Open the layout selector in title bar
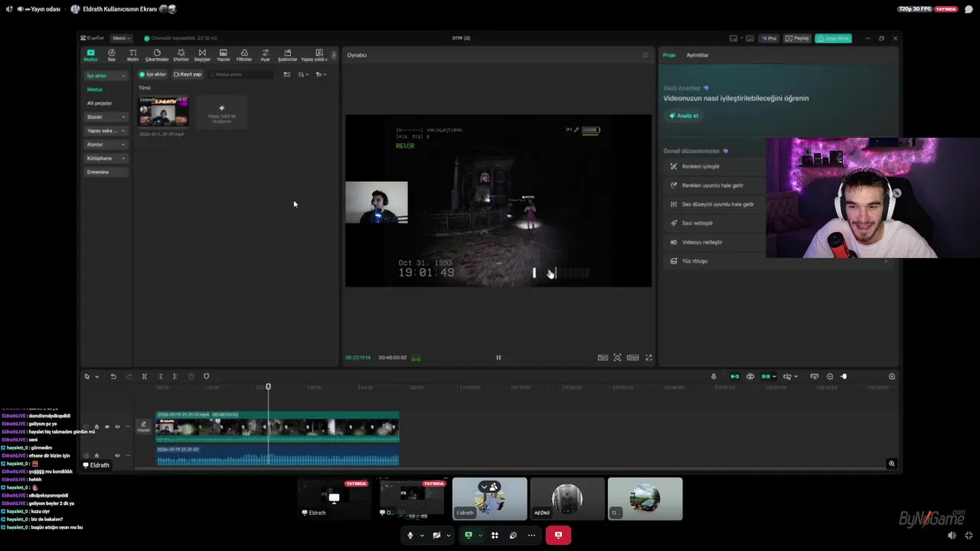This screenshot has width=980, height=551. tap(736, 38)
